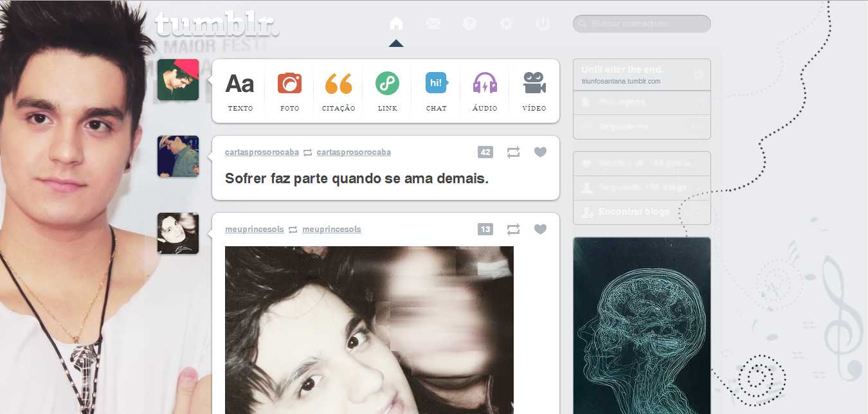Viewport: 868px width, 414px height.
Task: Open account settings gear icon
Action: (507, 24)
